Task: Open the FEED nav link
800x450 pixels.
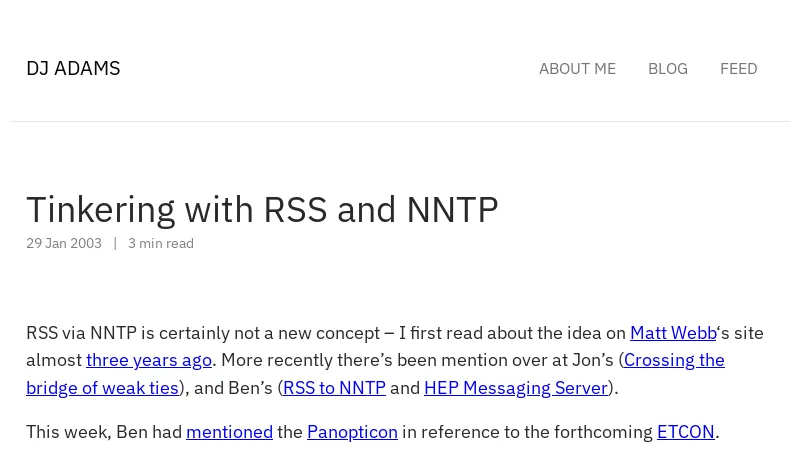Action: (x=738, y=69)
